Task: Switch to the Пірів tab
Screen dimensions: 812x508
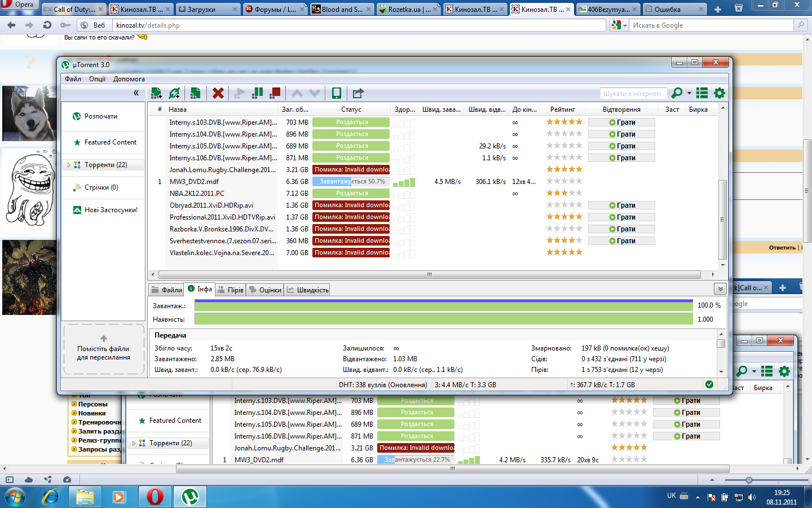Action: point(230,290)
